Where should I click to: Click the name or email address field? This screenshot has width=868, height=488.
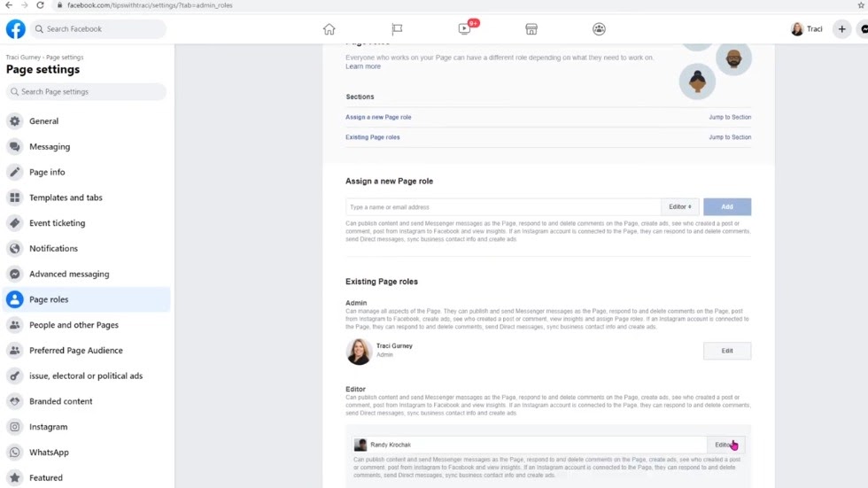[x=503, y=207]
